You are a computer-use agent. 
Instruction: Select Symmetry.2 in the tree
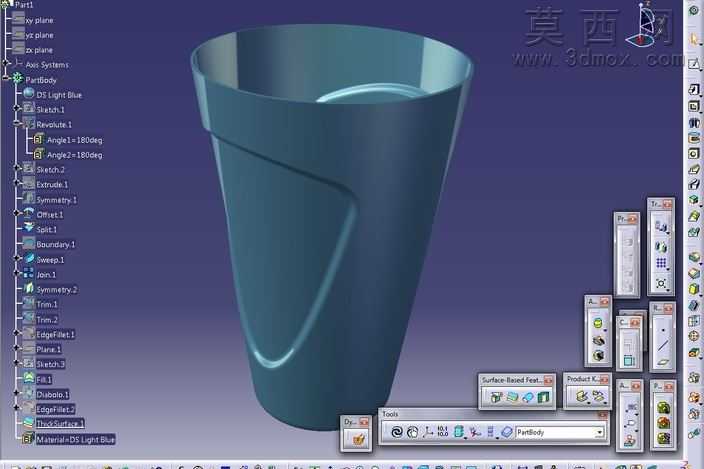pyautogui.click(x=57, y=290)
